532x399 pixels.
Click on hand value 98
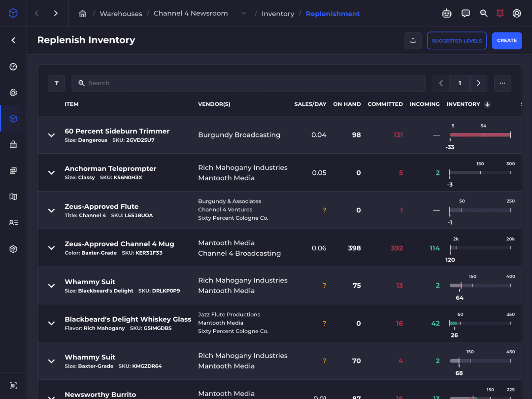[x=356, y=135]
